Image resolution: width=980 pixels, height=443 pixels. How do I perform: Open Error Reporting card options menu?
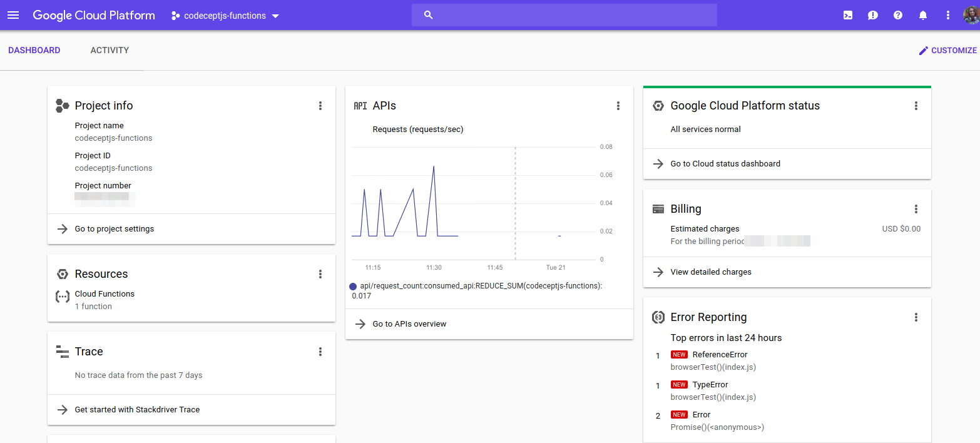click(x=916, y=317)
